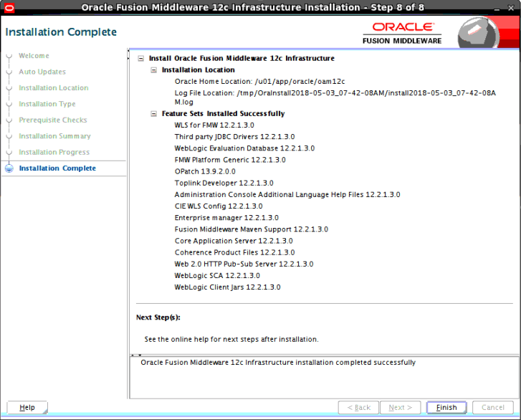The width and height of the screenshot is (521, 420).
Task: Click the Oracle Fusion Middleware logo
Action: click(x=402, y=33)
